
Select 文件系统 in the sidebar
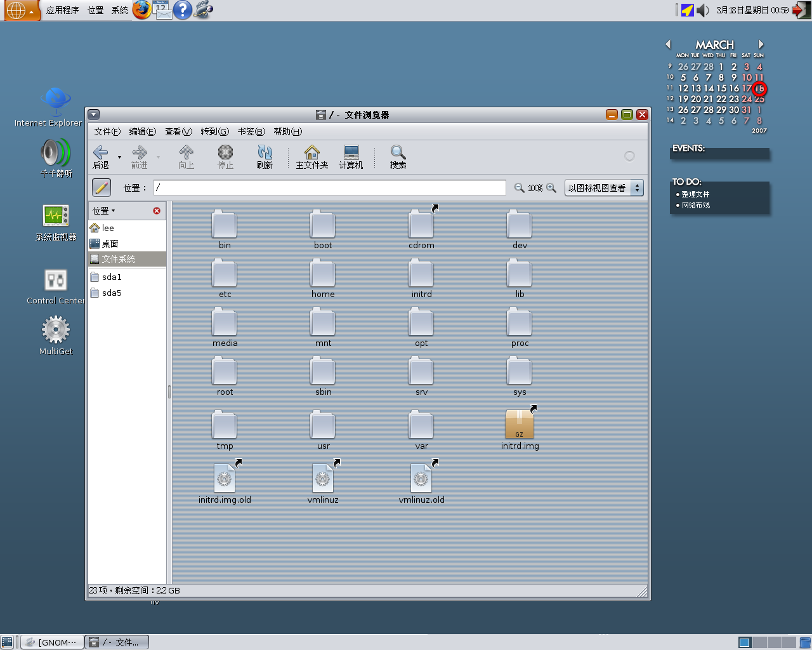pyautogui.click(x=127, y=259)
